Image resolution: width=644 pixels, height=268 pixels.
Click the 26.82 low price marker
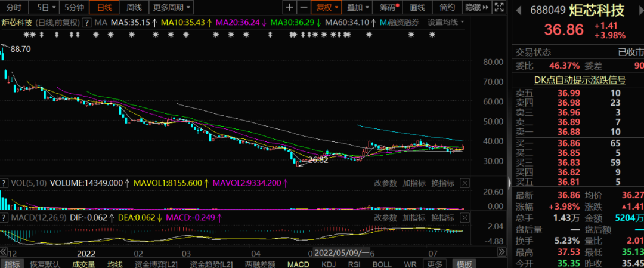coord(318,161)
